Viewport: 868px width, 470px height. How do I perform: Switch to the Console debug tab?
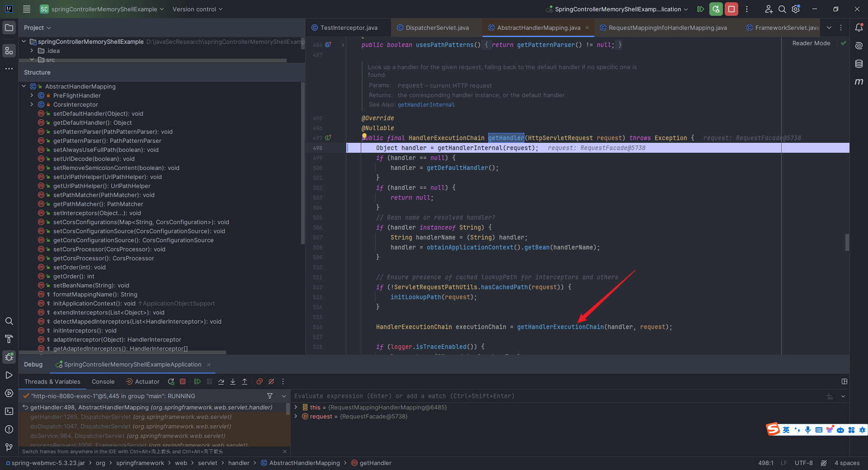point(103,382)
